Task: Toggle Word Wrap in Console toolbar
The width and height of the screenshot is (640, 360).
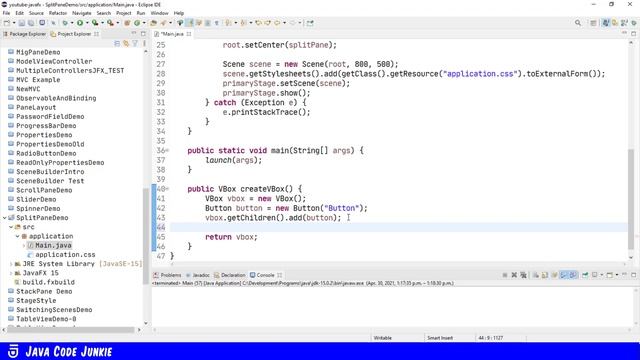Action: 554,275
